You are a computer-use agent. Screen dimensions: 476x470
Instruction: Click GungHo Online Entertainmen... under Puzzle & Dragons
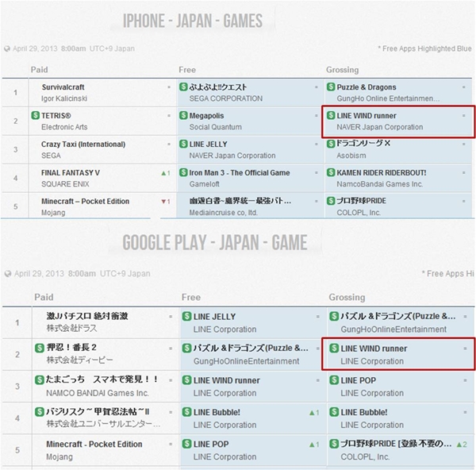388,98
